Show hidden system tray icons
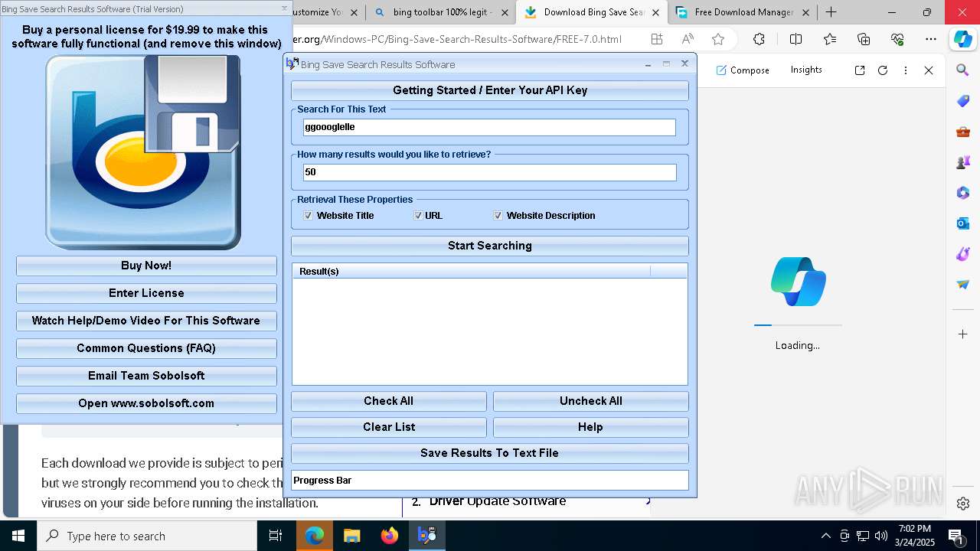The height and width of the screenshot is (551, 980). click(825, 536)
